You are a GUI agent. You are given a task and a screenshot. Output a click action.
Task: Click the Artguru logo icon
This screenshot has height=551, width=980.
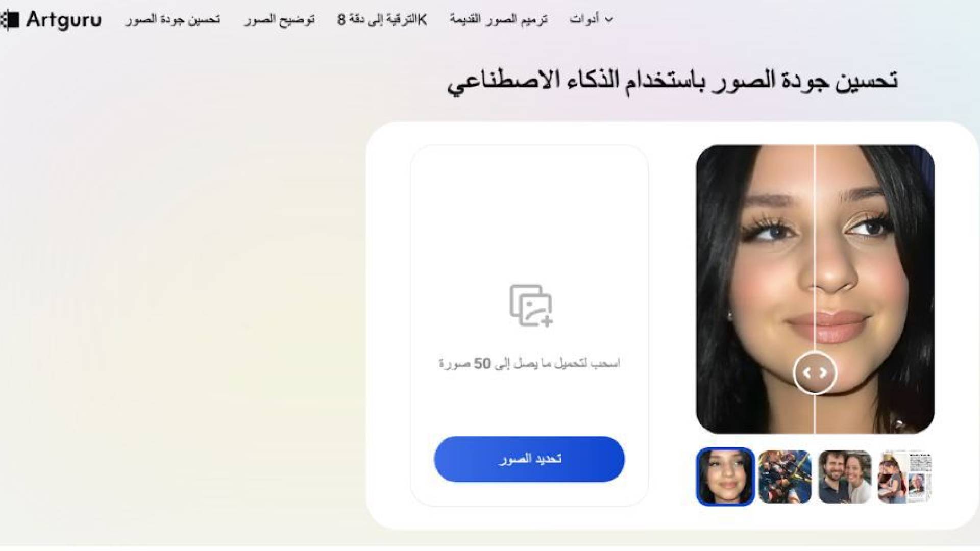pyautogui.click(x=10, y=20)
